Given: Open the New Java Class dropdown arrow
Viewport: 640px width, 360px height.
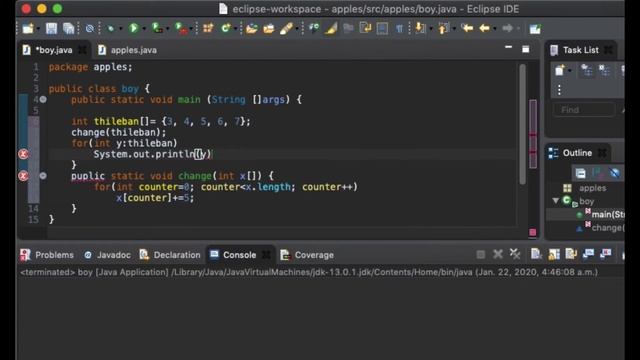Looking at the screenshot, I should pos(236,29).
